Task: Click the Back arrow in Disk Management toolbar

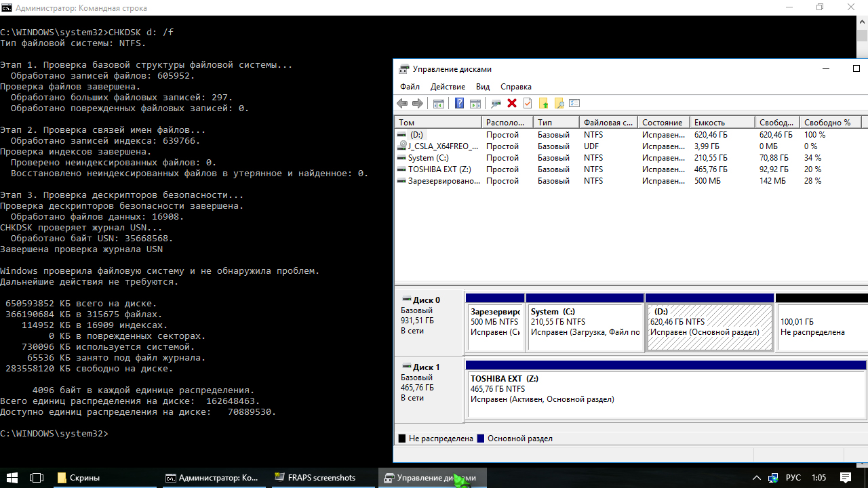Action: pos(402,103)
